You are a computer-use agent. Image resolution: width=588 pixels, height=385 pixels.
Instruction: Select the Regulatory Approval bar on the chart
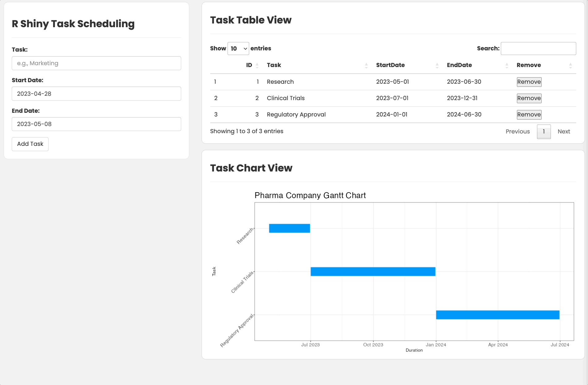pyautogui.click(x=497, y=315)
